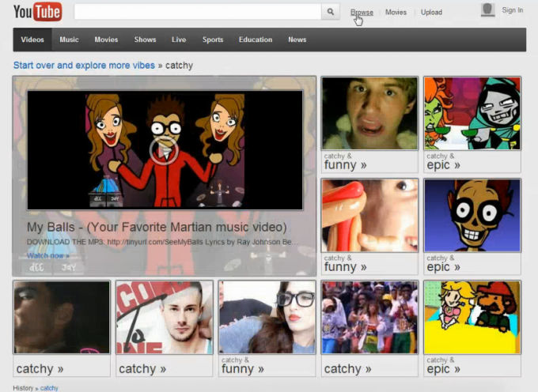Open the girl with glasses 'catchy & funny' thumbnail
This screenshot has width=538, height=392.
pyautogui.click(x=267, y=317)
